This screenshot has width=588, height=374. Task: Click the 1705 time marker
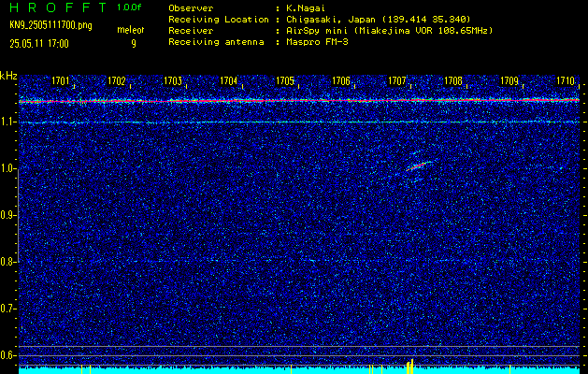click(285, 80)
